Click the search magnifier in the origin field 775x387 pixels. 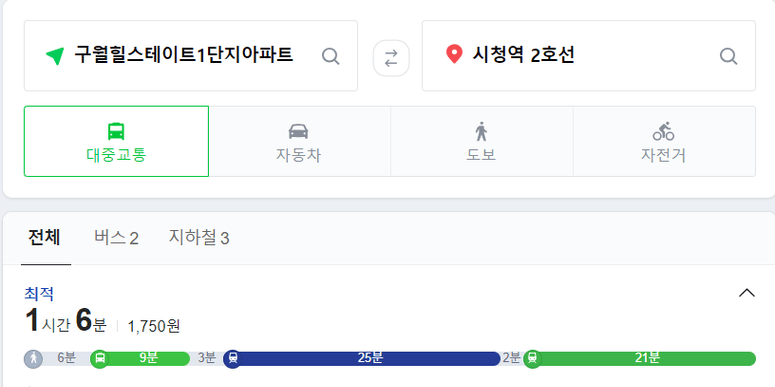coord(331,56)
